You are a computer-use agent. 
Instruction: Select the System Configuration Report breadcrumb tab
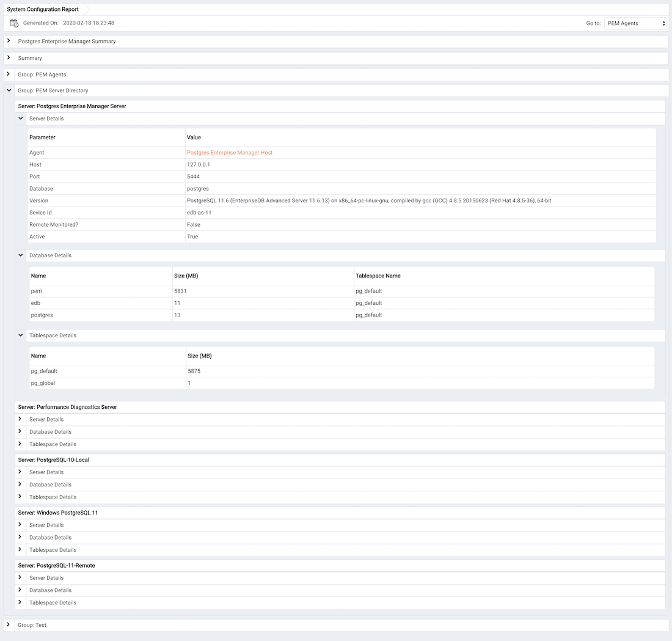43,9
